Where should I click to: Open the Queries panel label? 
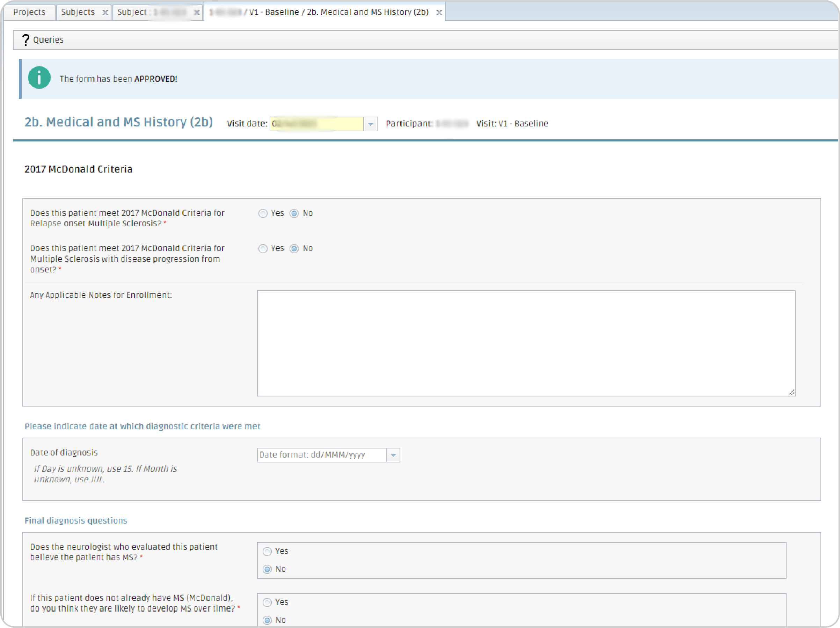48,40
